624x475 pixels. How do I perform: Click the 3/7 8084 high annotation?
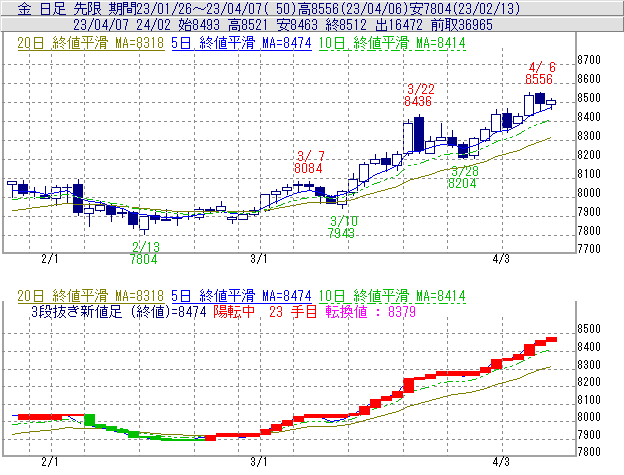pos(309,162)
